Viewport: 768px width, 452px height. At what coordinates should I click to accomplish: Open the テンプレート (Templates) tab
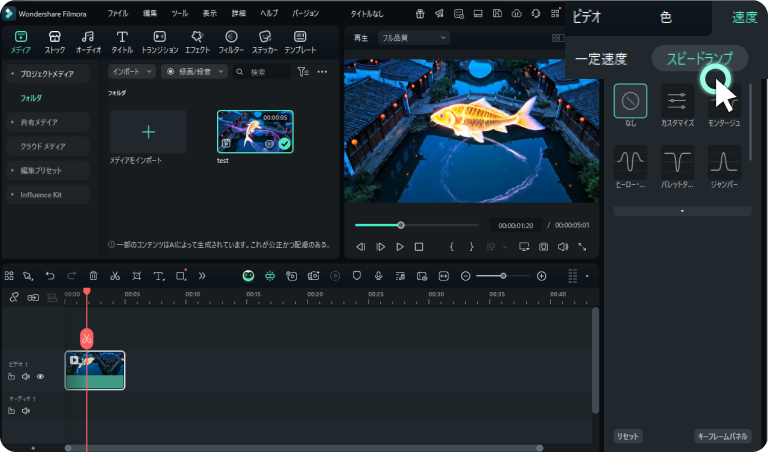(x=300, y=42)
